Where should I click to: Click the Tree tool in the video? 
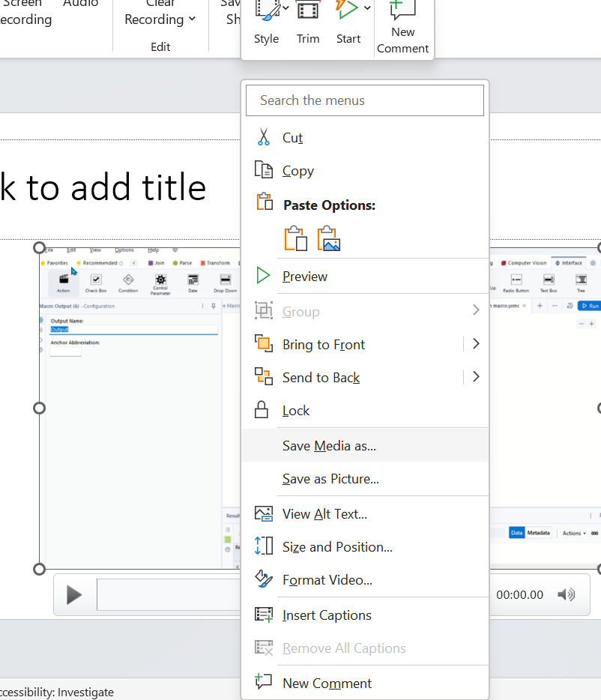pyautogui.click(x=581, y=283)
